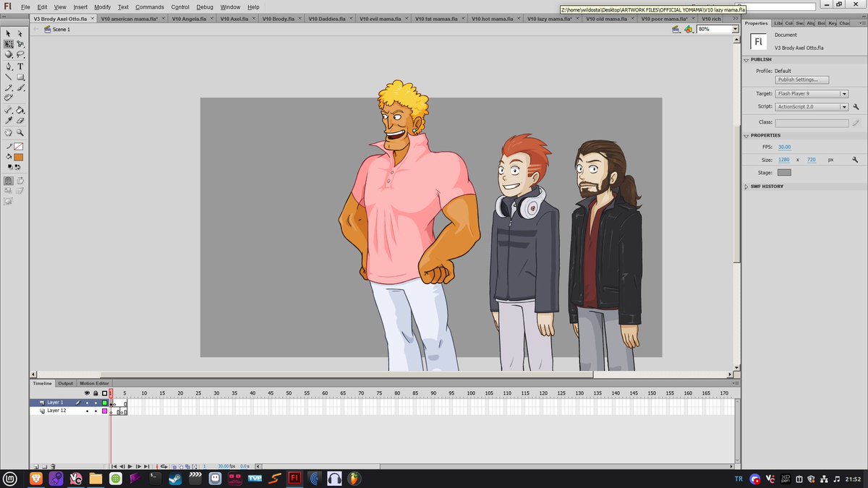868x488 pixels.
Task: Click the orange fill color swatch
Action: [x=19, y=157]
